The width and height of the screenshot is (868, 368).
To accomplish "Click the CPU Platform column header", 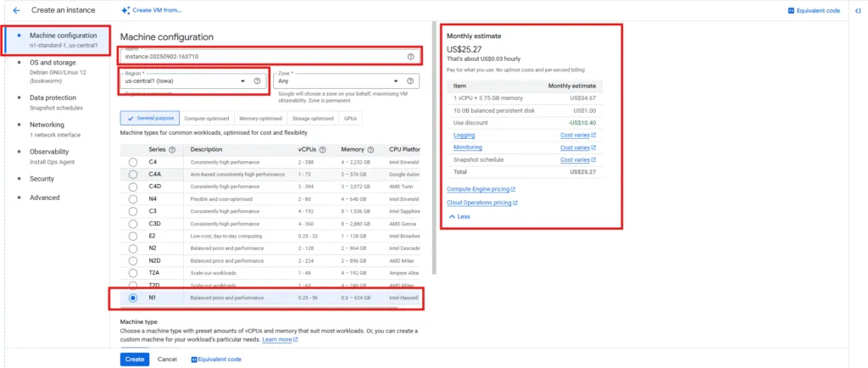I will [404, 149].
